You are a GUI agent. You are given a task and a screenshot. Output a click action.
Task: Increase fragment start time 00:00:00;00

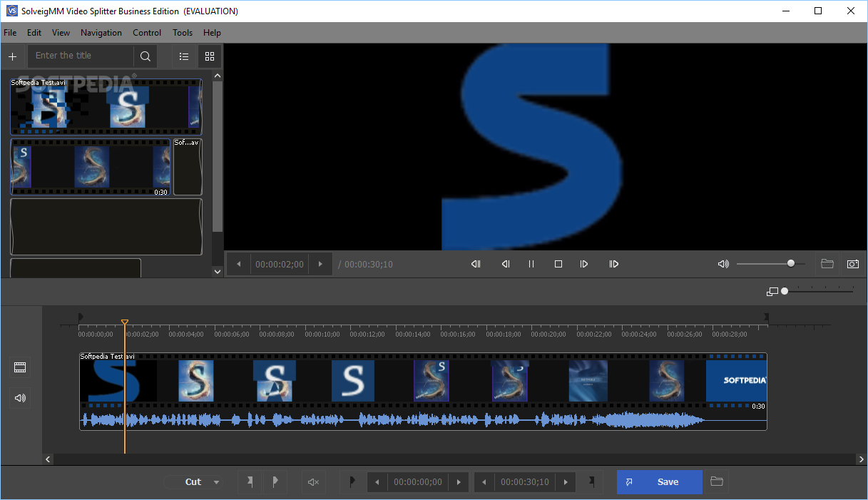(459, 482)
